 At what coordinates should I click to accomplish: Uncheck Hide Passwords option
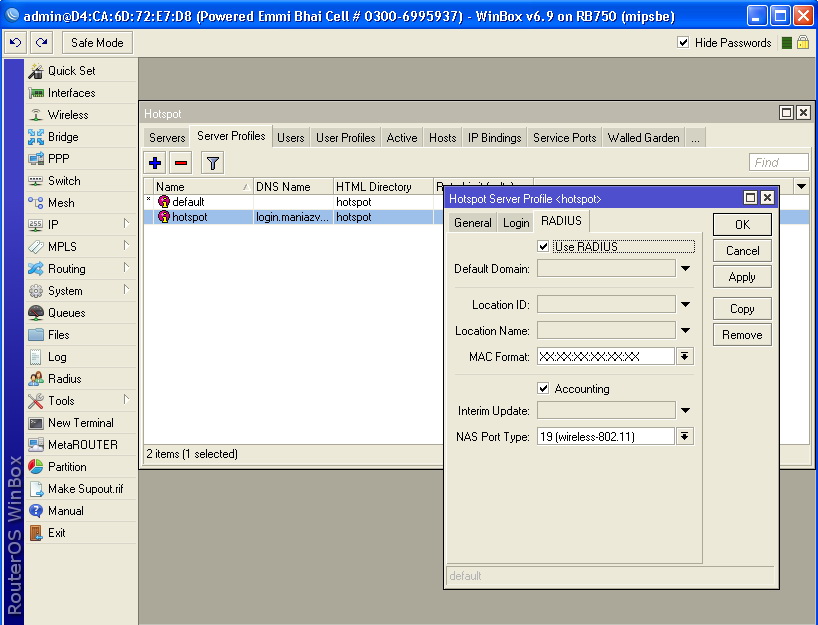point(683,43)
